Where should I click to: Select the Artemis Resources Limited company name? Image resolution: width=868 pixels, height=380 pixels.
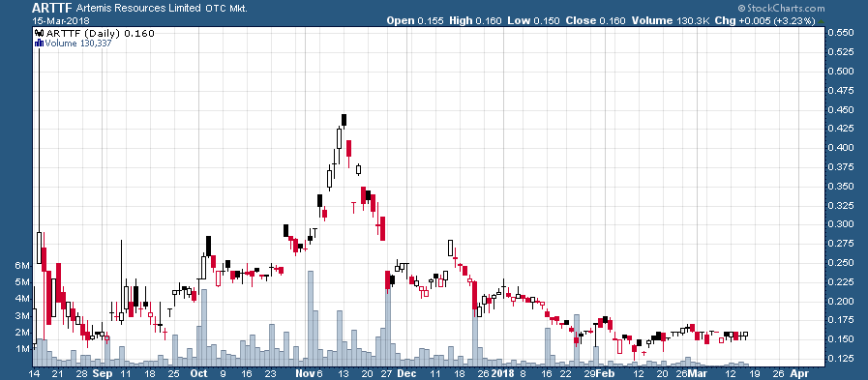pos(139,9)
